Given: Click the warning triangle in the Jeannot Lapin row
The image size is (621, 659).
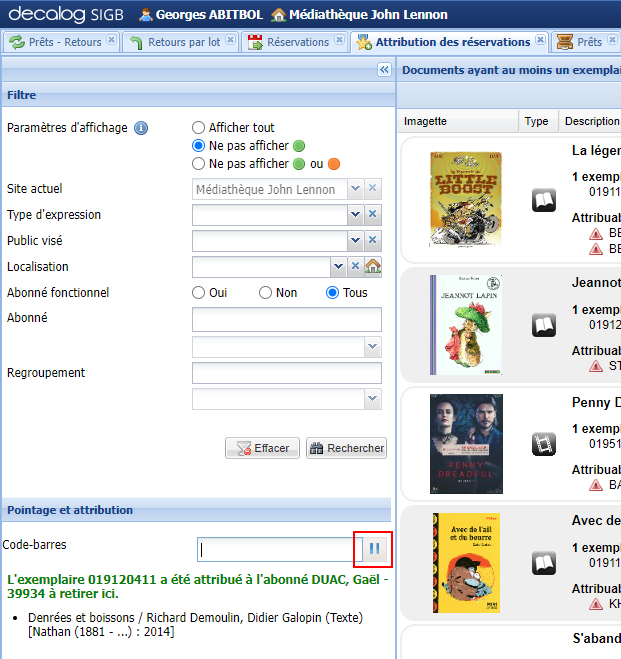Looking at the screenshot, I should pyautogui.click(x=596, y=366).
